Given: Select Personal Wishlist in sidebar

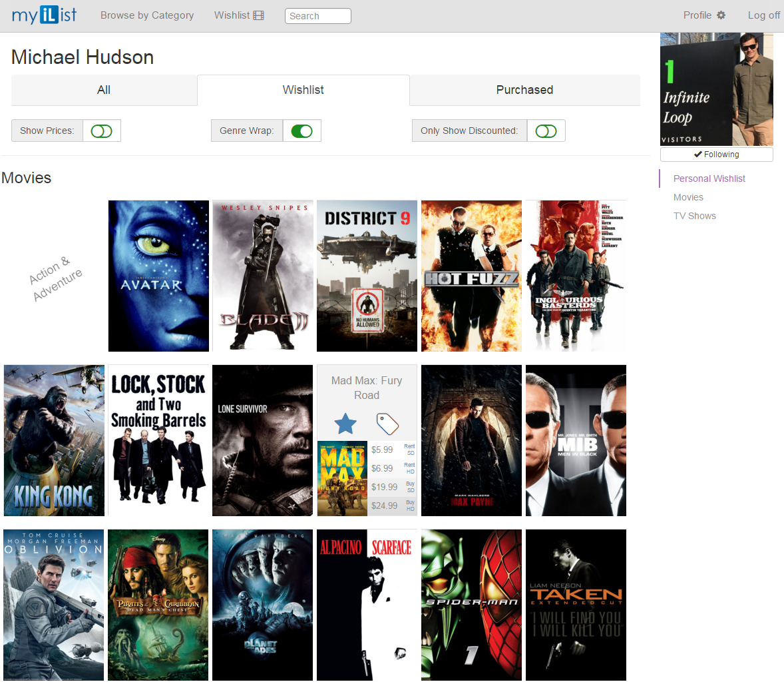Looking at the screenshot, I should pos(709,178).
